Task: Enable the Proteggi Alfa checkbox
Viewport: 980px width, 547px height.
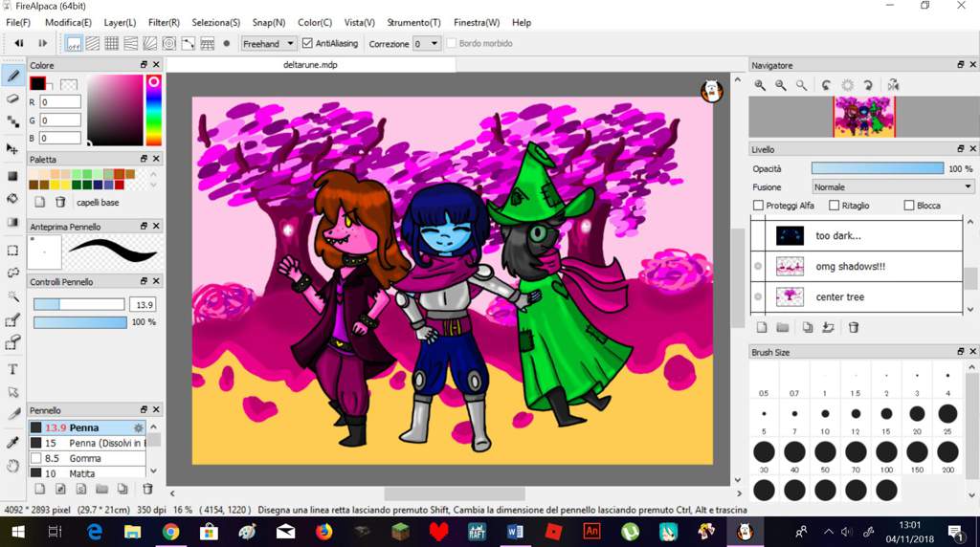Action: [758, 206]
